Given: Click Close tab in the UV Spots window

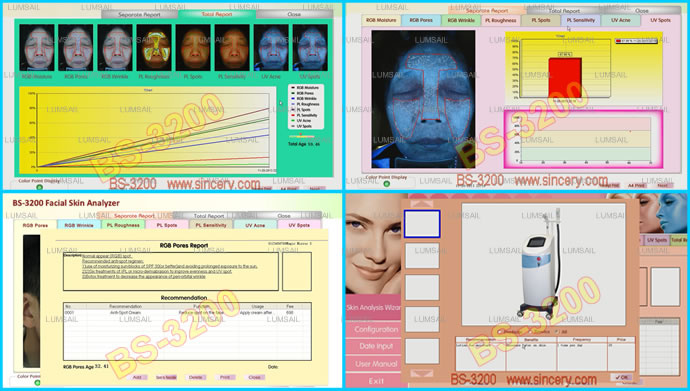Looking at the screenshot, I should (x=642, y=11).
